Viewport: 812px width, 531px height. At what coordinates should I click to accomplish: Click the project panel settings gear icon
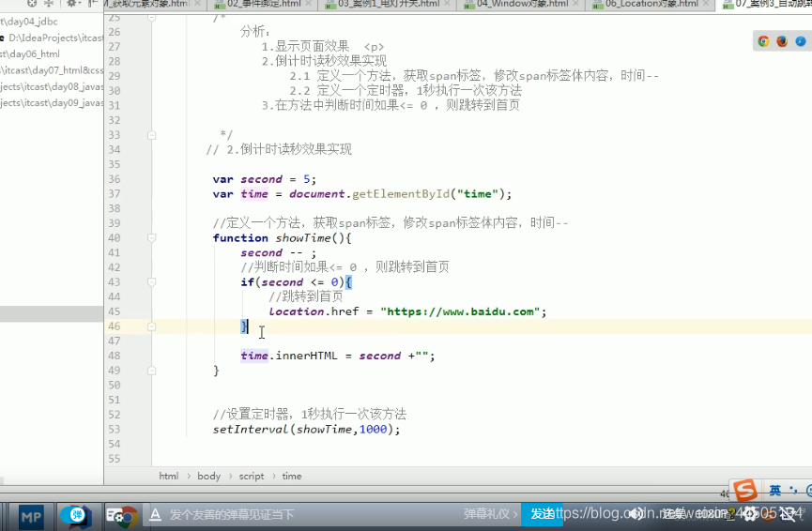pos(71,3)
